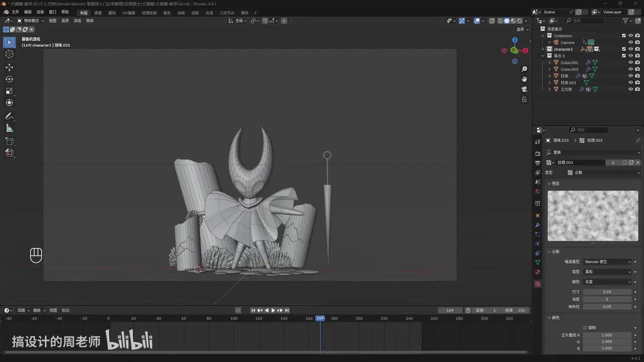The width and height of the screenshot is (644, 362).
Task: Uncheck the character1 collection checkbox
Action: 624,49
